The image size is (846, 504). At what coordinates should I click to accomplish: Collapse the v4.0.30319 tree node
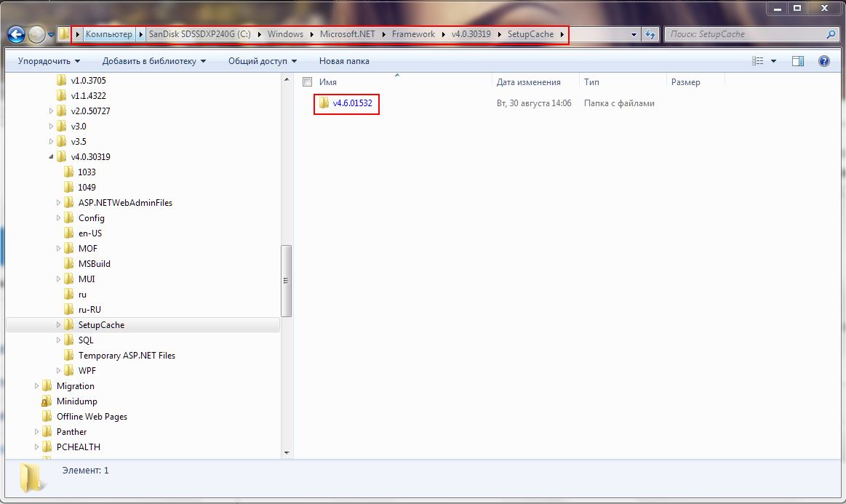(x=51, y=156)
